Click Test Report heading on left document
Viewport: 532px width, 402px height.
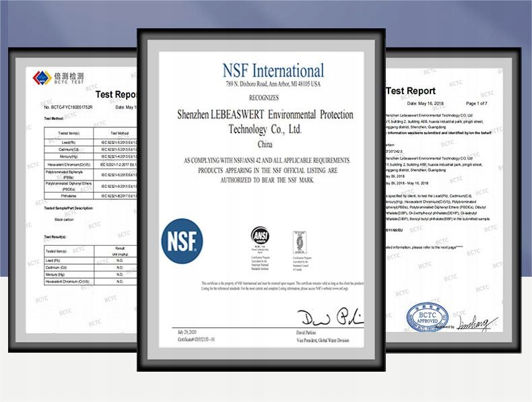[x=116, y=94]
